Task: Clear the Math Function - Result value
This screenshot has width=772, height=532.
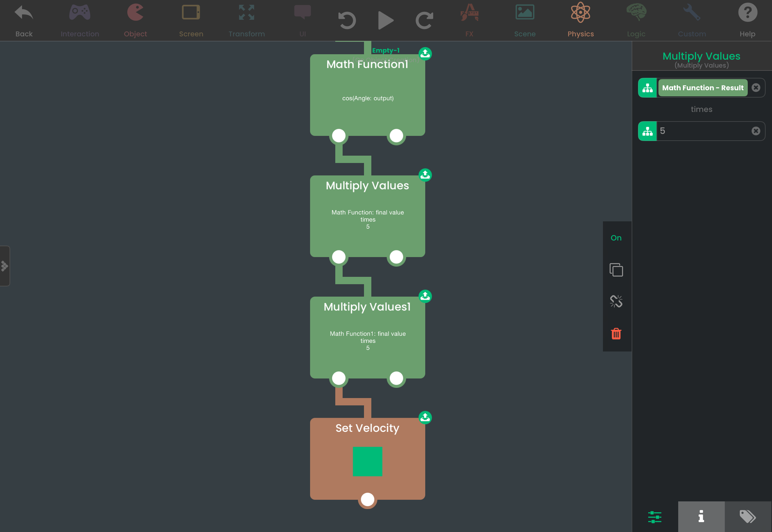Action: tap(756, 88)
